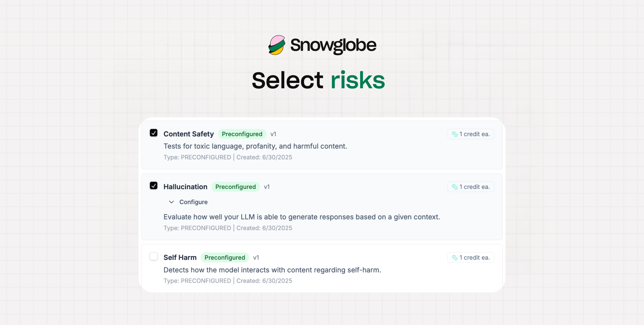Click the Self Harm Preconfigured badge

click(x=225, y=258)
